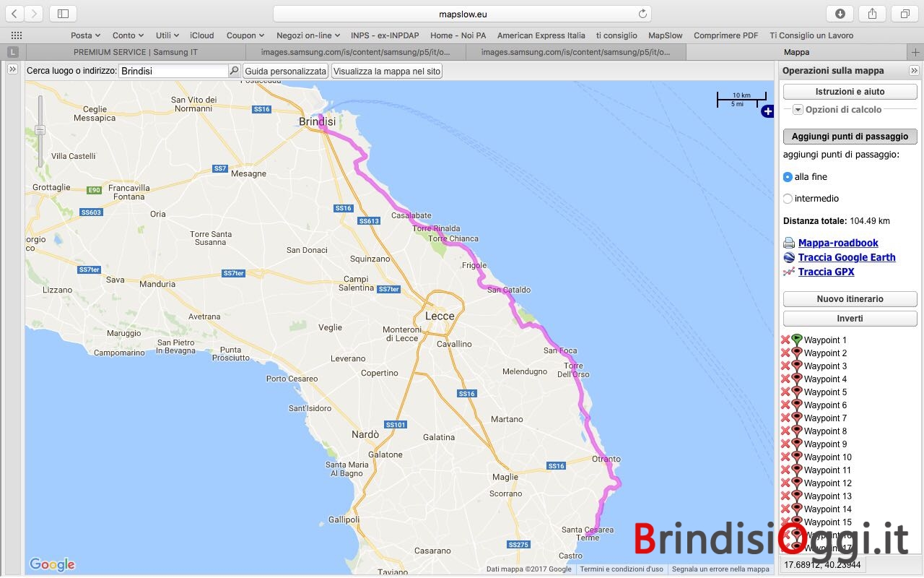Open the Conto bookmarks dropdown

128,35
